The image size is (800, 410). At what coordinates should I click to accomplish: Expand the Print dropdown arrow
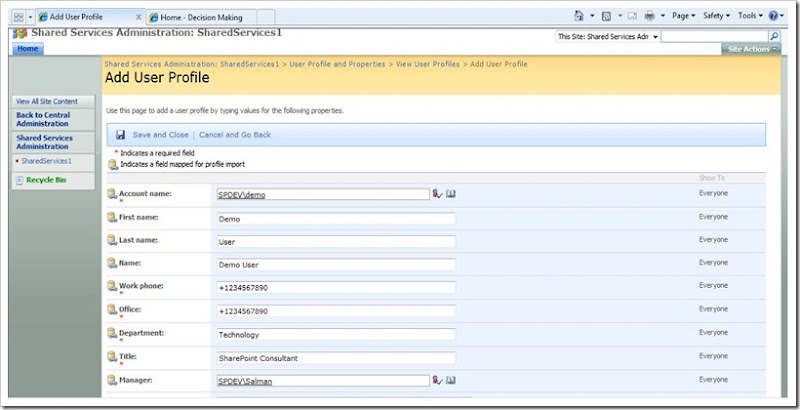[x=663, y=16]
